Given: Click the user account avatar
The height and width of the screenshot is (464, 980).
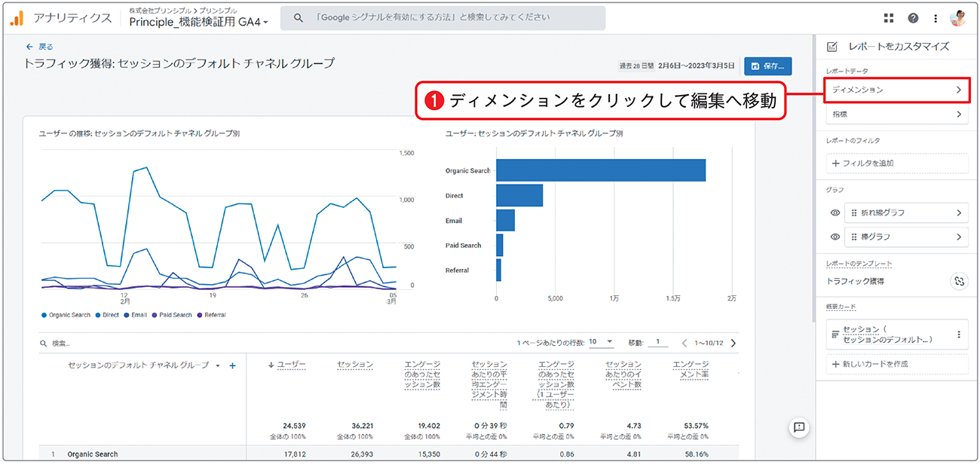Looking at the screenshot, I should (958, 18).
